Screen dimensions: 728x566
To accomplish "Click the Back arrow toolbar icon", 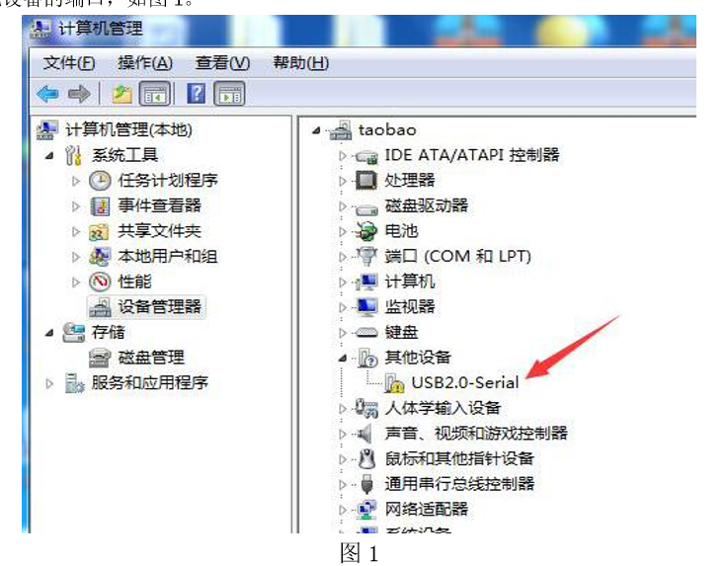I will [47, 94].
